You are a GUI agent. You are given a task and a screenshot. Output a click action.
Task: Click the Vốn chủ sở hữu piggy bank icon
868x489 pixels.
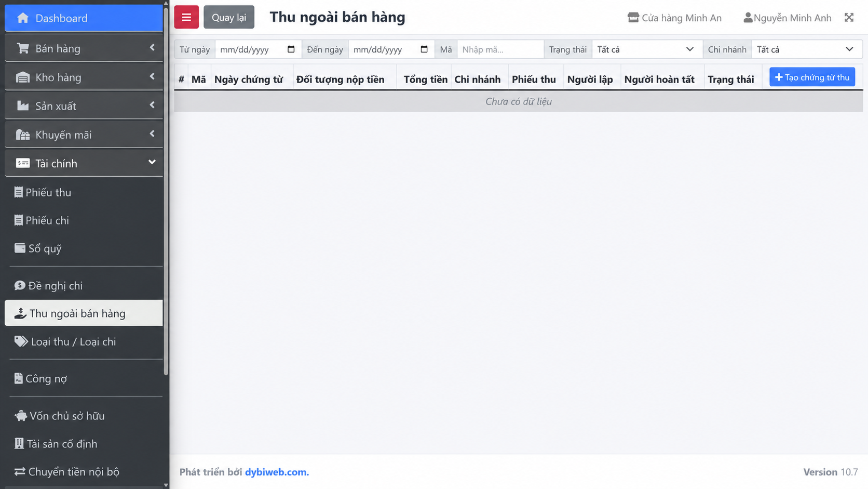21,416
